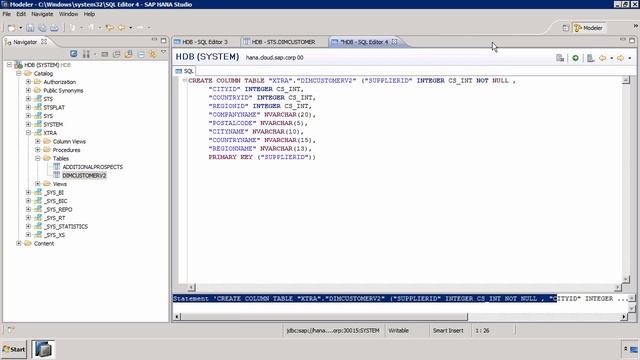Click the New toolbar icon
The image size is (640, 360).
pos(11,28)
